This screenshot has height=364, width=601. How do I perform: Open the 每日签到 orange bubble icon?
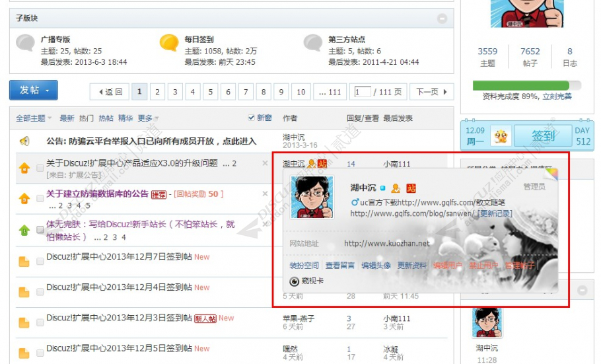click(x=169, y=42)
